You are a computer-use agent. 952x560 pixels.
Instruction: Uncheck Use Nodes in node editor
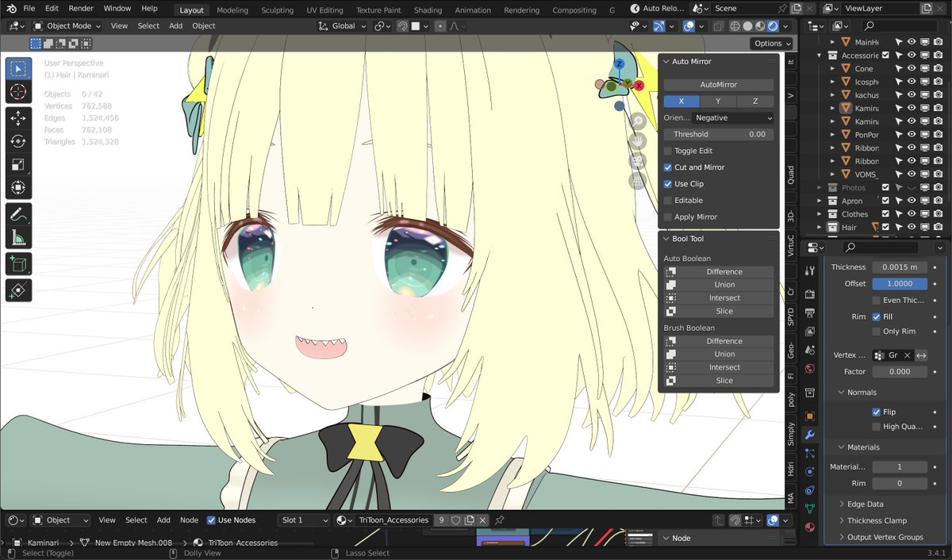[x=211, y=520]
